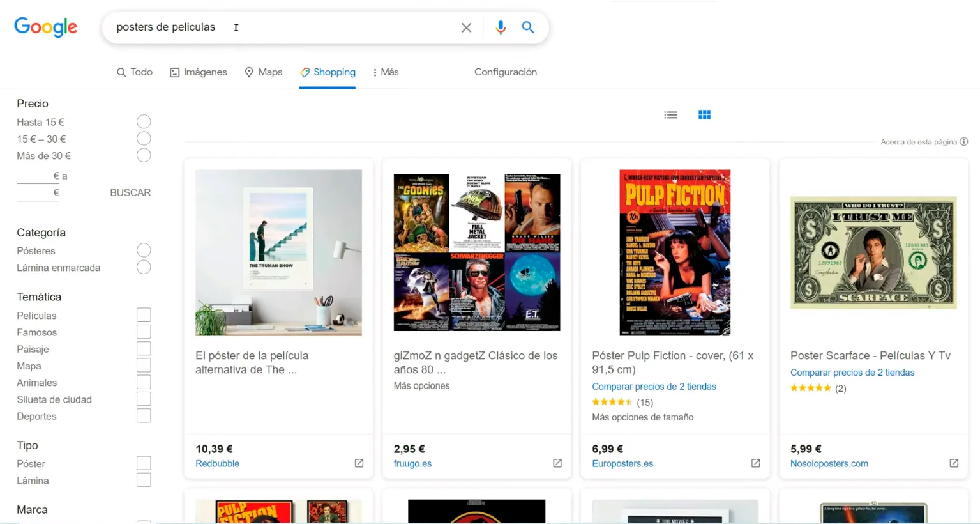Check the Paisaje theme checkbox
980x524 pixels.
[x=144, y=349]
